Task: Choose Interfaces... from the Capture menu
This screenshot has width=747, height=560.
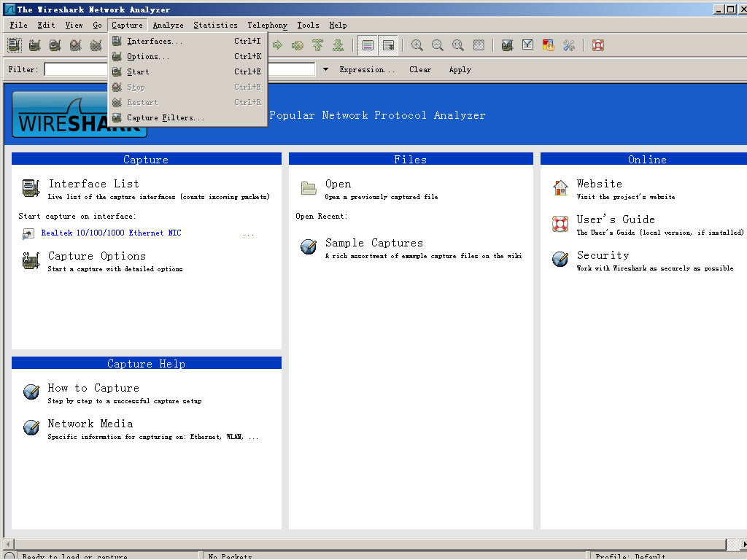Action: click(x=187, y=41)
